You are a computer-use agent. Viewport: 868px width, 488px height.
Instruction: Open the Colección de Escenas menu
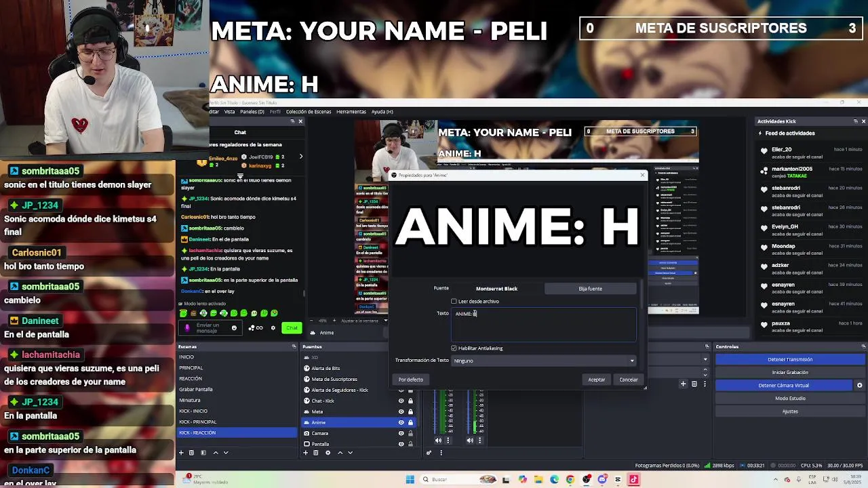pyautogui.click(x=309, y=111)
